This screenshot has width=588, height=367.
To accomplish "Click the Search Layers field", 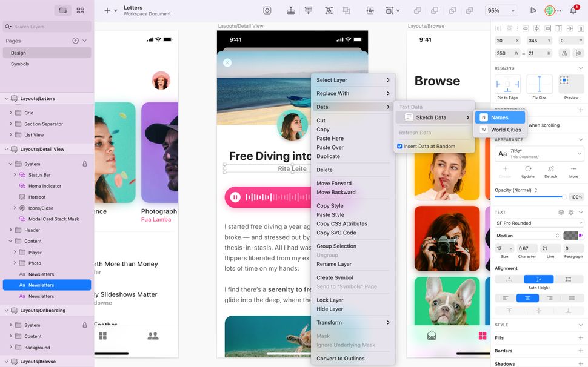I will pos(45,27).
